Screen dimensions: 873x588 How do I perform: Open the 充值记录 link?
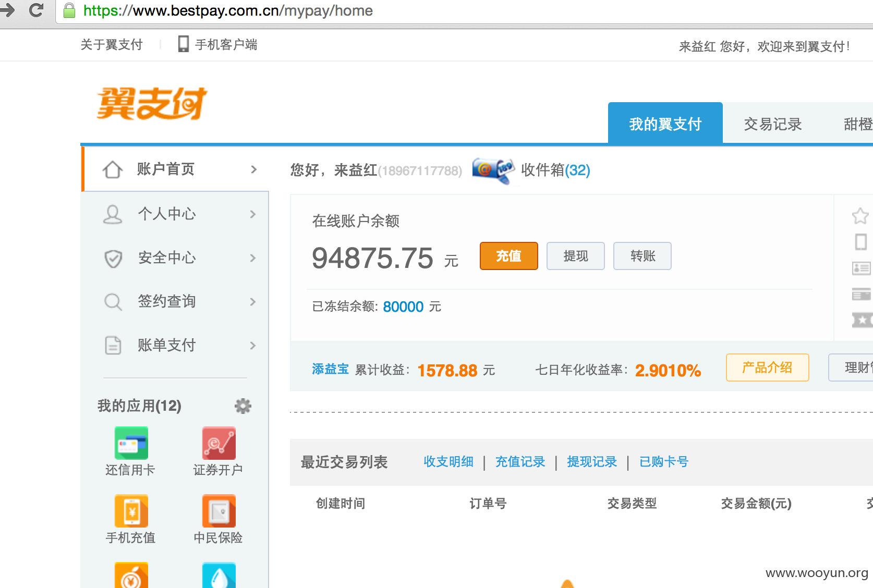[520, 461]
